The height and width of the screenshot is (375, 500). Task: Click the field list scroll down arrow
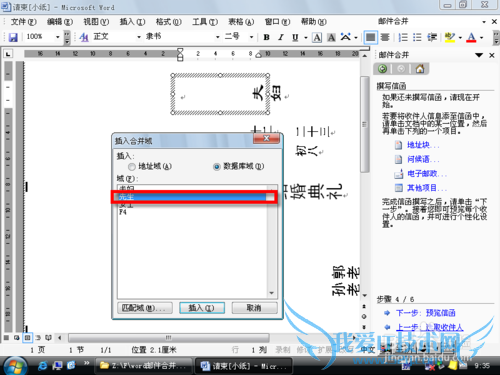(x=272, y=293)
